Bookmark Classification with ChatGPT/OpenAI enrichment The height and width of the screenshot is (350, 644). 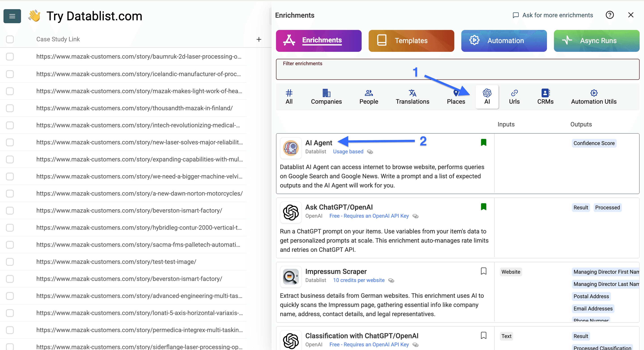[x=483, y=335]
